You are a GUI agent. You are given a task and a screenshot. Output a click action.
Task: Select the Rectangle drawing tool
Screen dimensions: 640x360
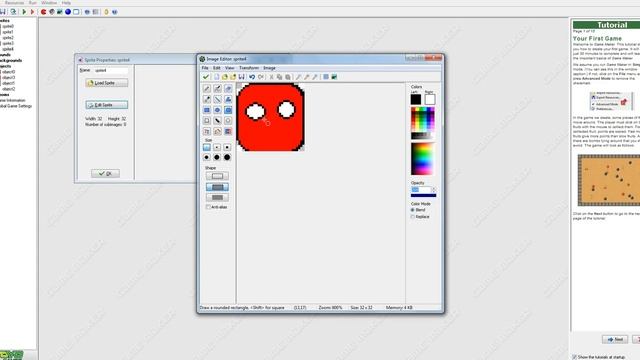coord(207,110)
